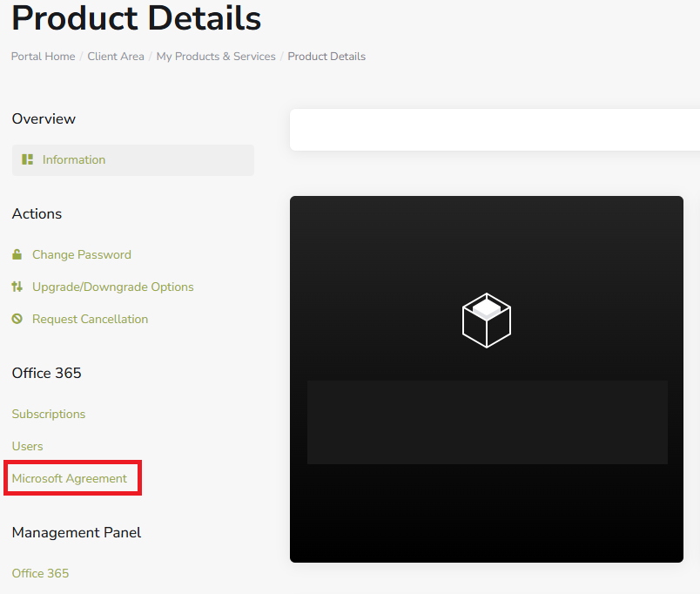700x594 pixels.
Task: Open the Microsoft Agreement link
Action: (x=70, y=478)
